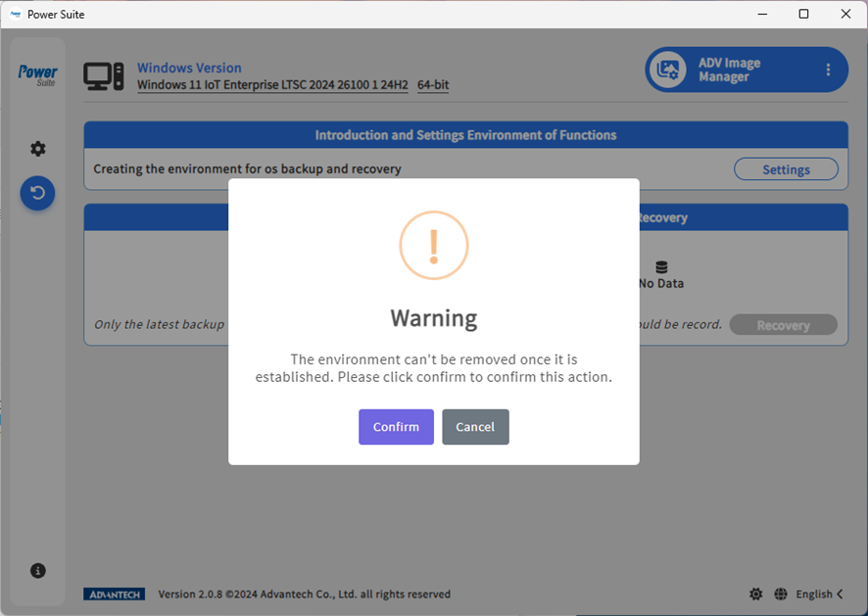Cancel the warning dialog
The height and width of the screenshot is (616, 868).
pos(475,427)
